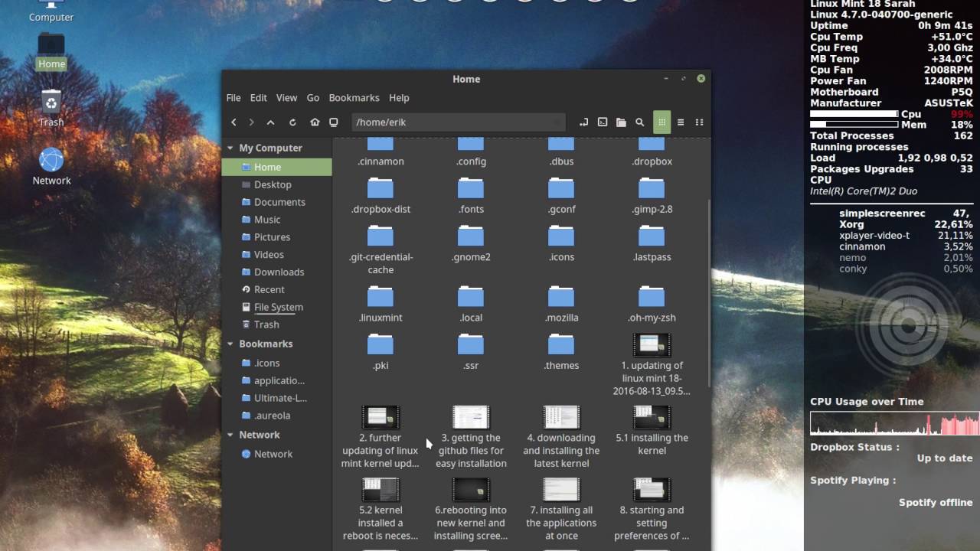Toggle show desktop icon in toolbar
This screenshot has width=980, height=551.
coord(333,122)
